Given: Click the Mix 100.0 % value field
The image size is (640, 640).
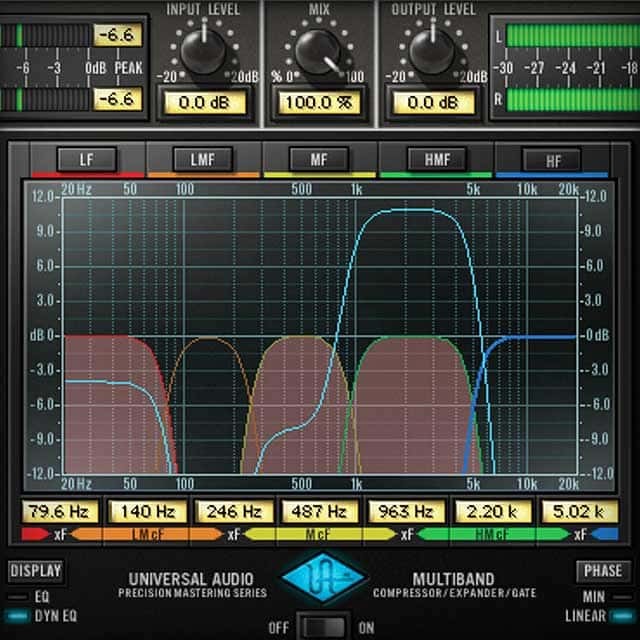Looking at the screenshot, I should pos(319,103).
